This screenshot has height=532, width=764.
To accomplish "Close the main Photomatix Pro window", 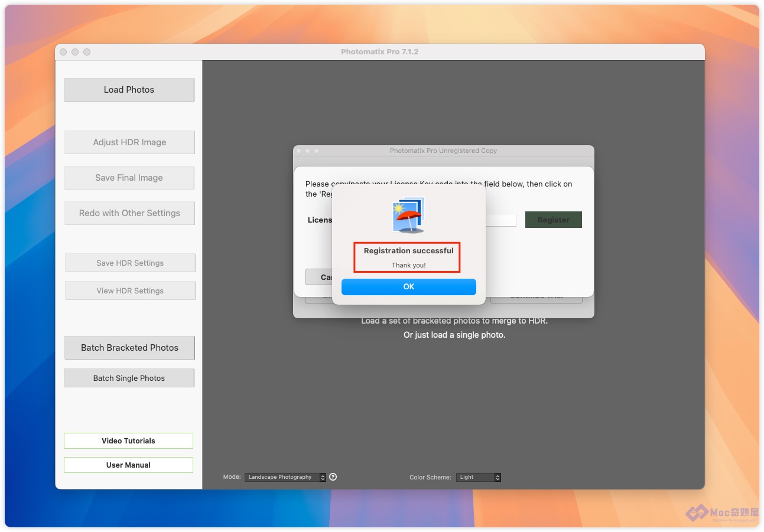I will 63,52.
